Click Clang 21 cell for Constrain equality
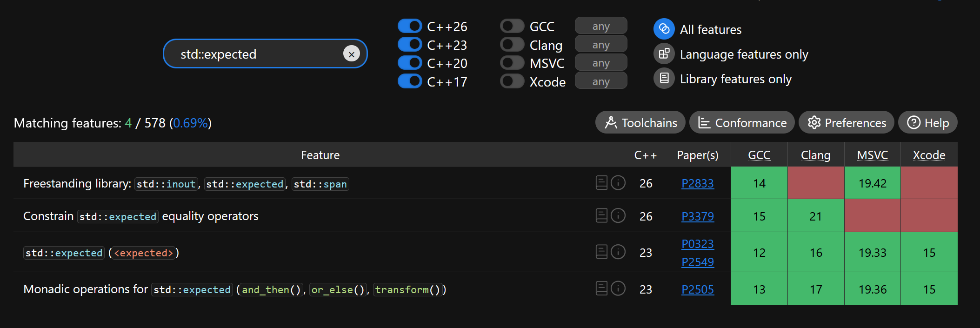 816,216
